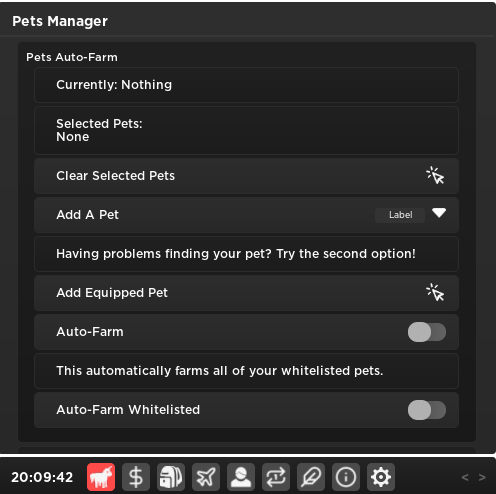Click the 20:09:42 clock display
This screenshot has height=494, width=496.
point(42,477)
